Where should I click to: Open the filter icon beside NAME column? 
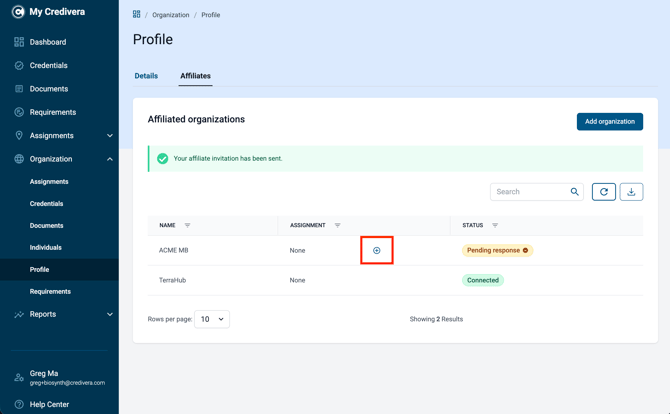187,225
